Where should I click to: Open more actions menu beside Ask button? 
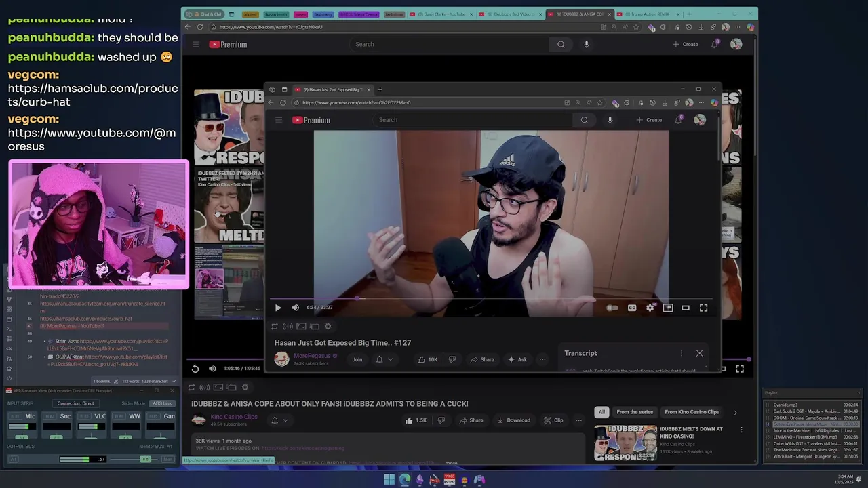(542, 359)
